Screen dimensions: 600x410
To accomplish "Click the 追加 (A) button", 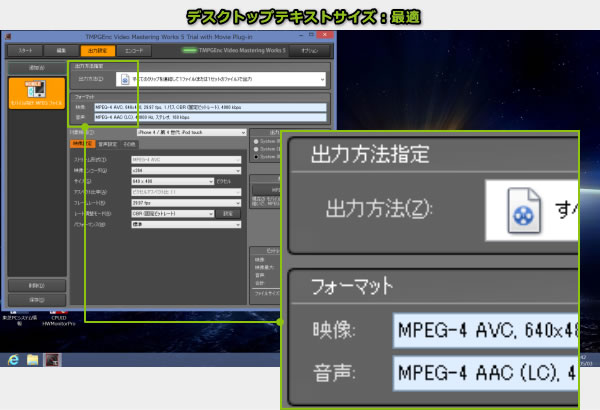I will click(37, 68).
